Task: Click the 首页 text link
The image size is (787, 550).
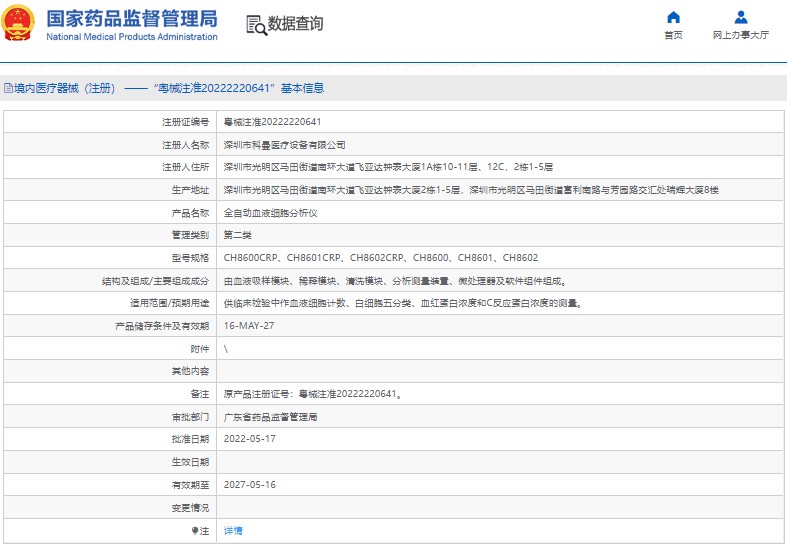Action: click(x=673, y=35)
